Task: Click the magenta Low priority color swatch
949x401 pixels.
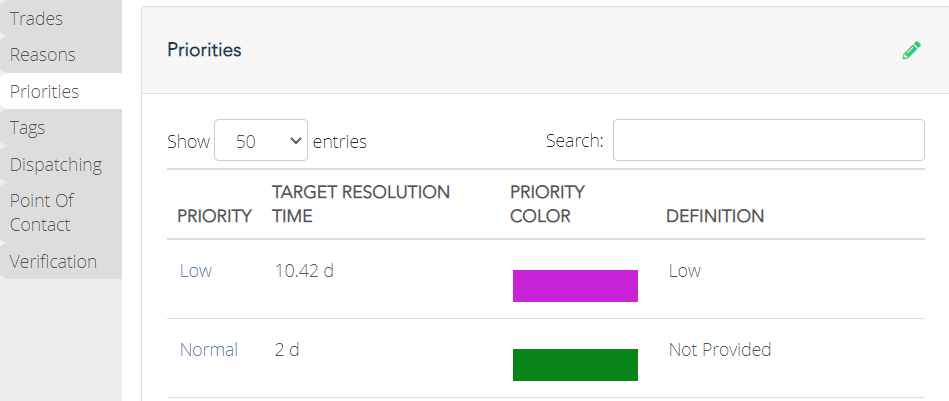Action: click(575, 285)
